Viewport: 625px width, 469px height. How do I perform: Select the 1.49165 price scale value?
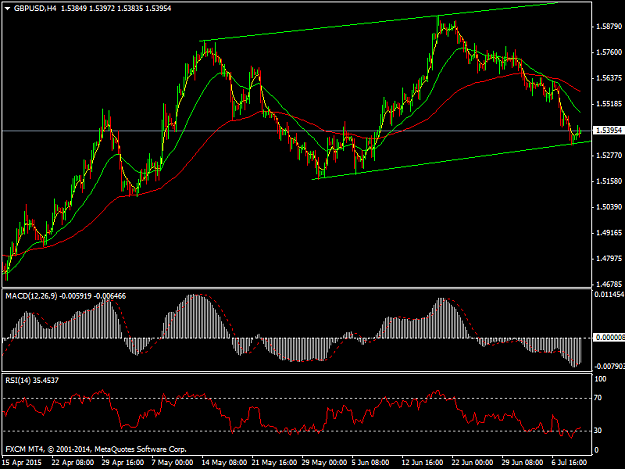click(609, 233)
